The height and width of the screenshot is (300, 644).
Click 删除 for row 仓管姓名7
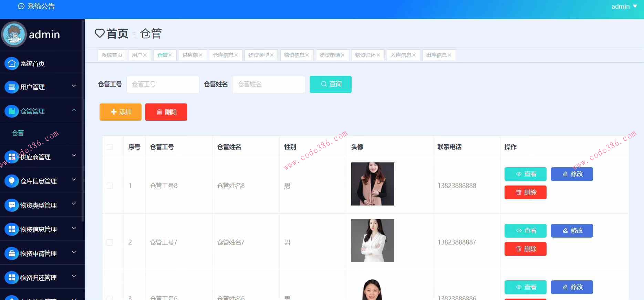tap(526, 249)
